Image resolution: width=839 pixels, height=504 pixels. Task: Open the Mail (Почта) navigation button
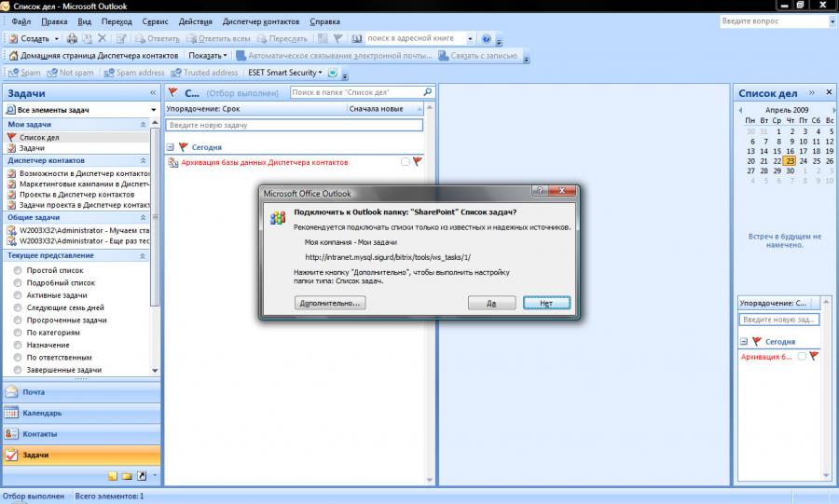(82, 392)
